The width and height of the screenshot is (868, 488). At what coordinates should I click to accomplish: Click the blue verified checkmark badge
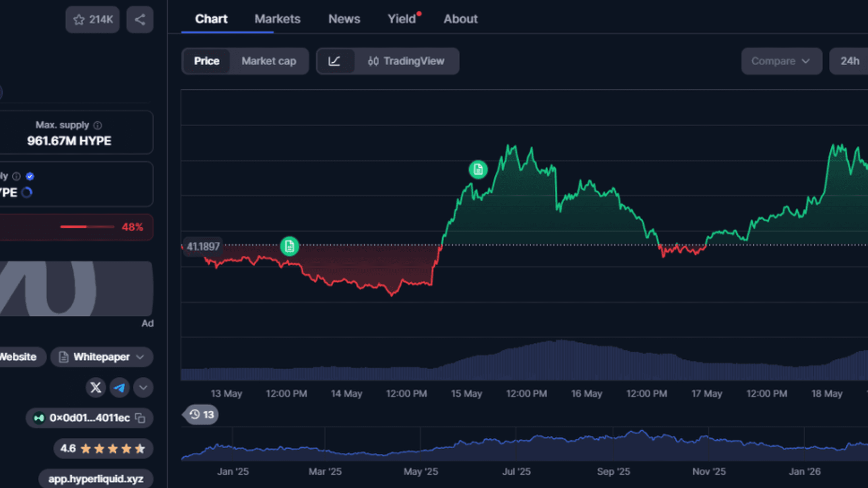click(x=30, y=176)
